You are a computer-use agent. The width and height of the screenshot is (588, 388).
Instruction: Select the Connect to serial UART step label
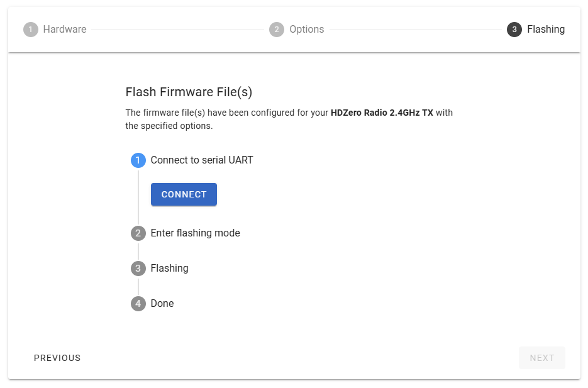[202, 160]
